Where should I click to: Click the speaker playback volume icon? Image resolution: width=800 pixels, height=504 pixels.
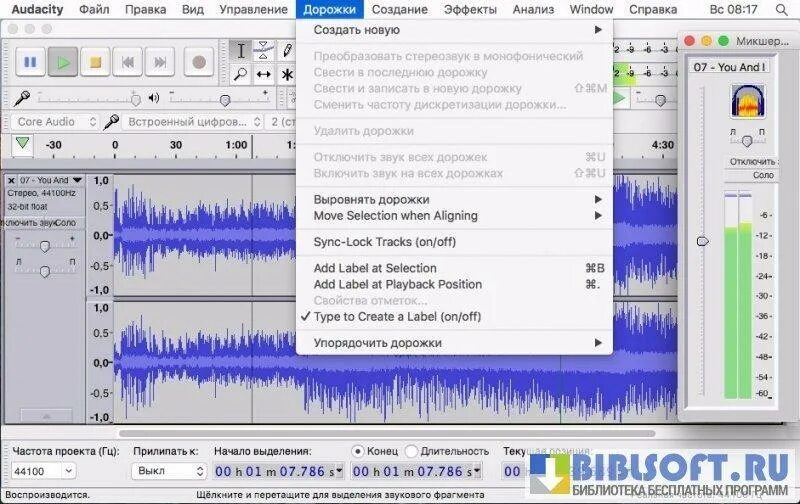click(x=154, y=97)
